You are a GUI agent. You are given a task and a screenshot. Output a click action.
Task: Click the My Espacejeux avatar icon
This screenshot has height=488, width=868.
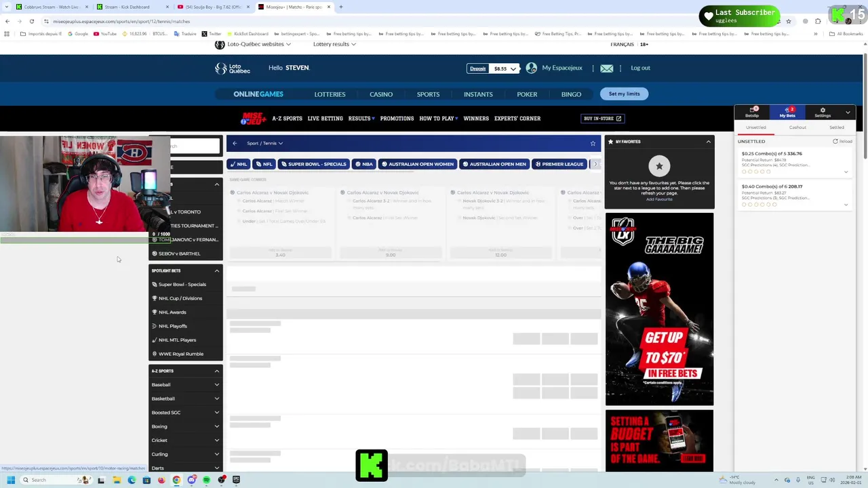click(x=532, y=68)
